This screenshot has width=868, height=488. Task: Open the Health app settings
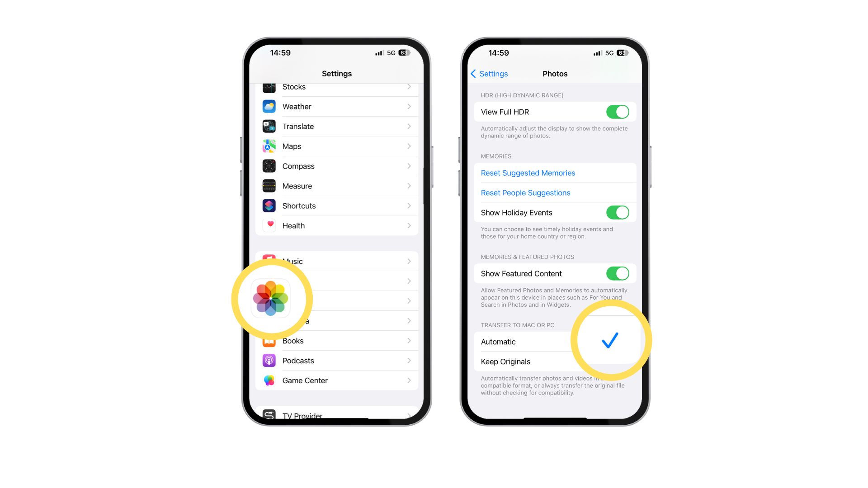pyautogui.click(x=337, y=225)
